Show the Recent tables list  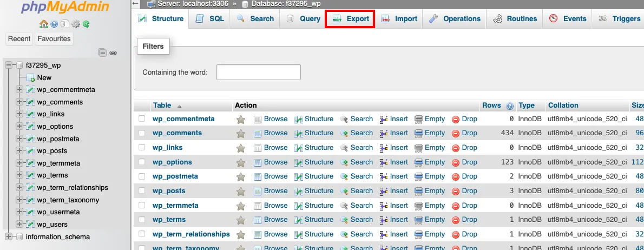point(19,38)
